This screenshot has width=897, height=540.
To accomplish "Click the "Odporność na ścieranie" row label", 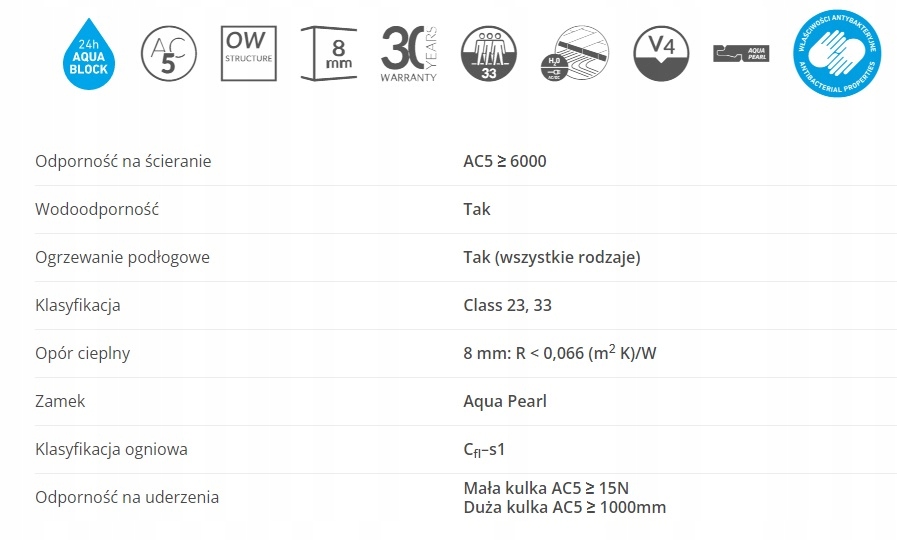I will pos(123,161).
